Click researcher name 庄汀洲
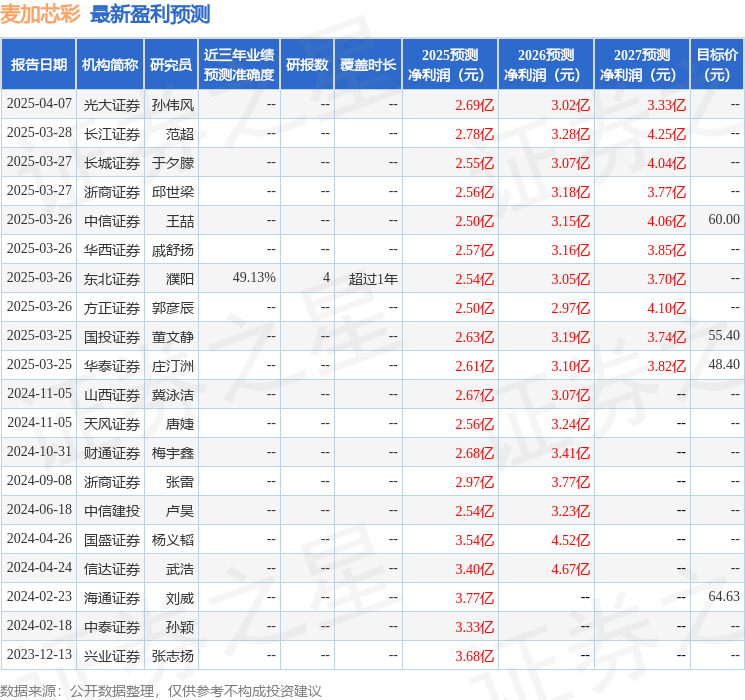This screenshot has height=700, width=745. [x=173, y=366]
